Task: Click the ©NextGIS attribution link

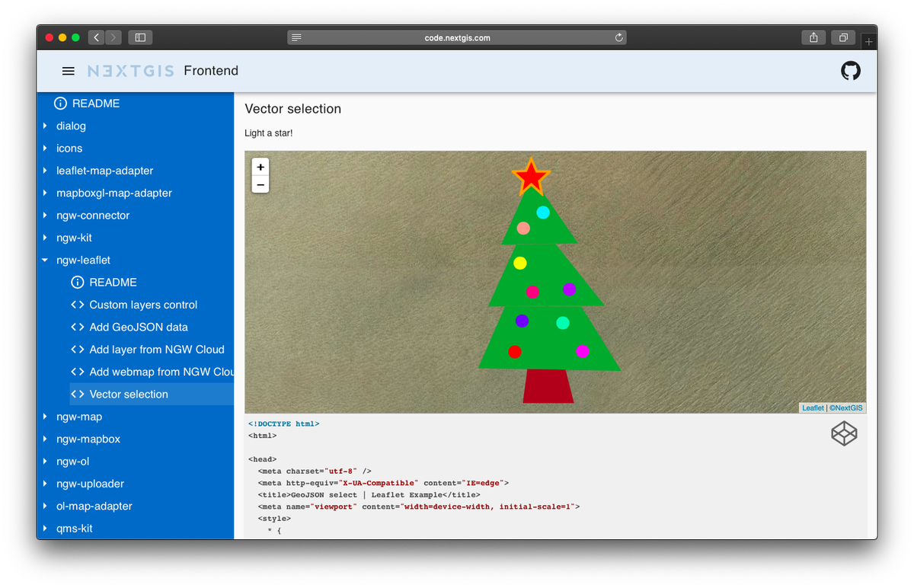Action: (846, 408)
